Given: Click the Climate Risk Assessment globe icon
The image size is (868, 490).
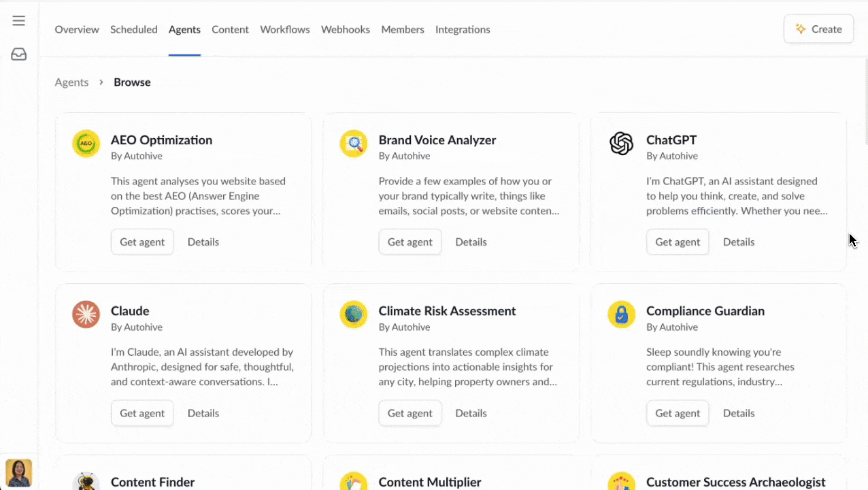Looking at the screenshot, I should point(353,314).
